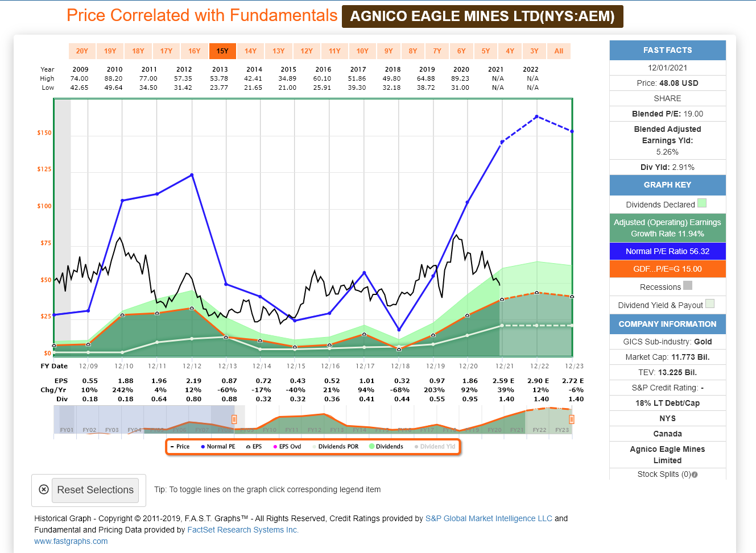
Task: Switch to the 5Y time range
Action: pos(486,51)
